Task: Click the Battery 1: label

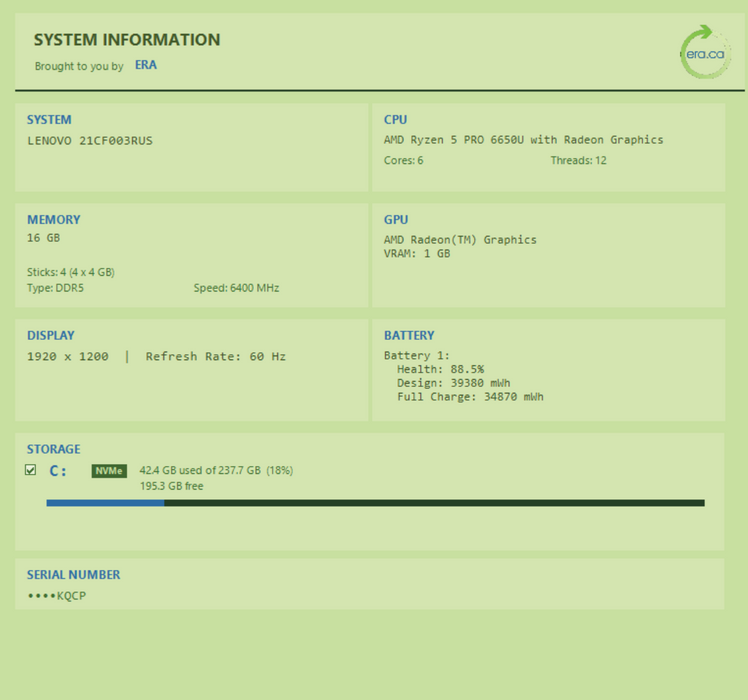Action: click(417, 355)
